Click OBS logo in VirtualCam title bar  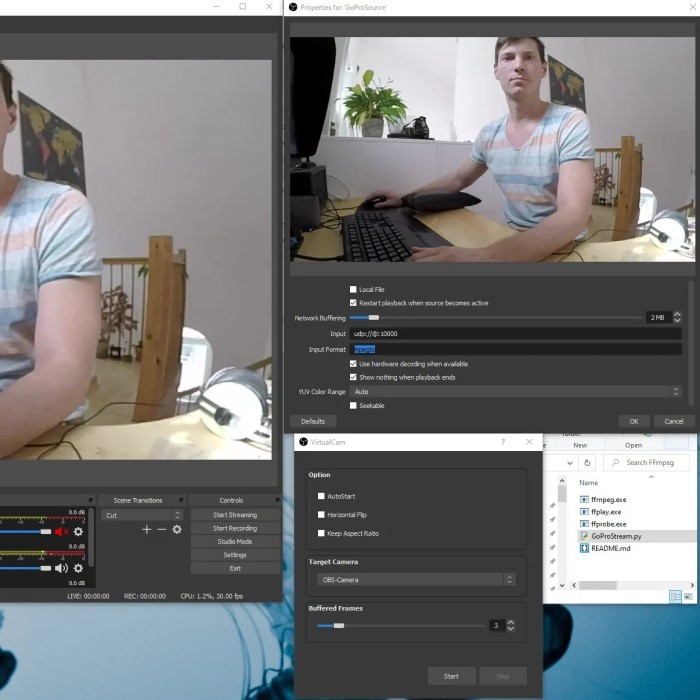pyautogui.click(x=304, y=442)
